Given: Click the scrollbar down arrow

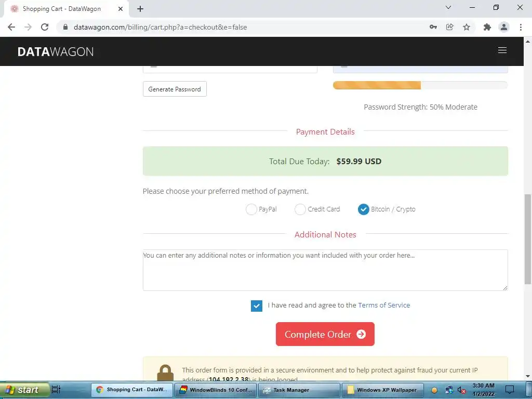Looking at the screenshot, I should 528,376.
